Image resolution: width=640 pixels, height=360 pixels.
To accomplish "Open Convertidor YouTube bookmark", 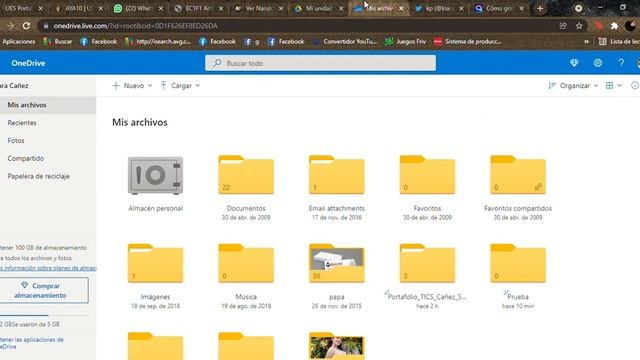I will coord(345,42).
